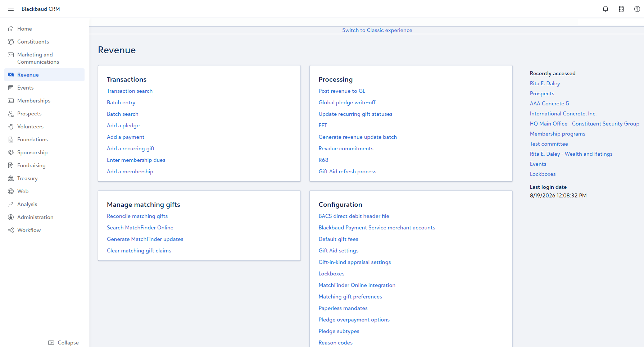Open BACS direct debit header file

click(354, 216)
